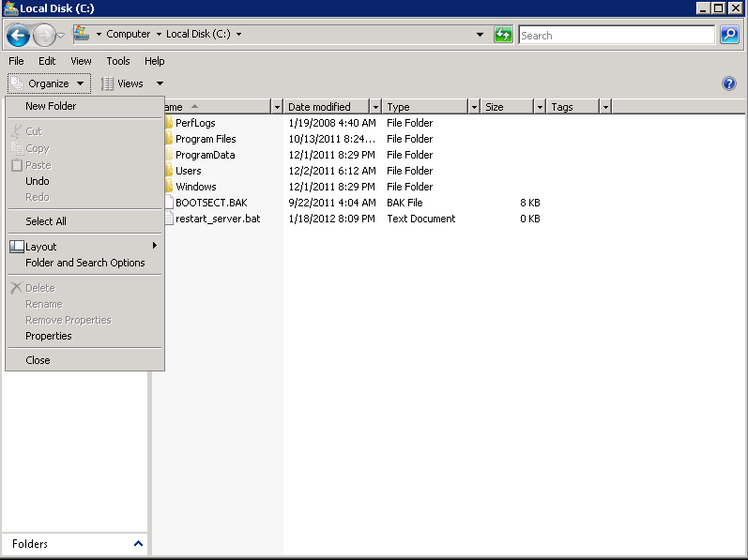Select the PerfLogs folder
Image resolution: width=748 pixels, height=560 pixels.
195,123
